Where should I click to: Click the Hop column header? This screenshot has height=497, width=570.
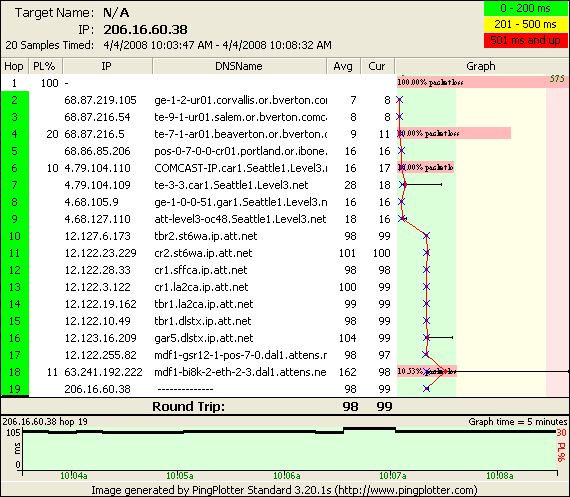coord(14,66)
